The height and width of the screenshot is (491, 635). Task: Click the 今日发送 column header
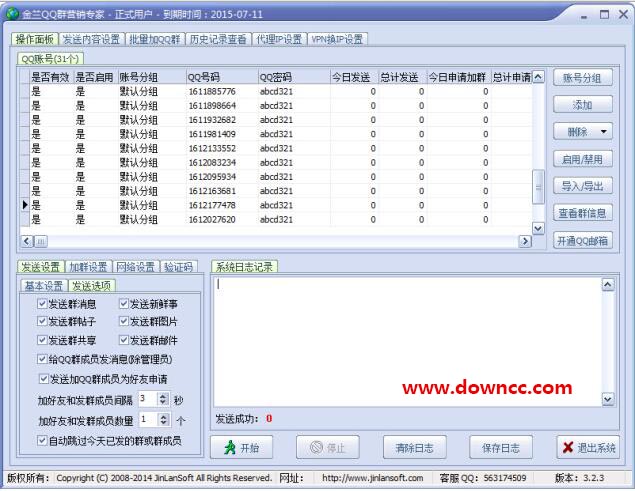(354, 77)
